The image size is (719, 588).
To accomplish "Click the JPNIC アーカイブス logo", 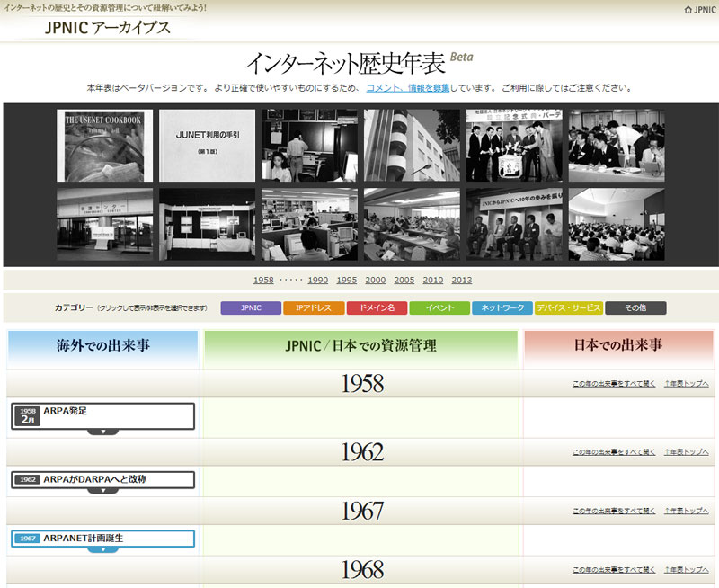I will (108, 28).
